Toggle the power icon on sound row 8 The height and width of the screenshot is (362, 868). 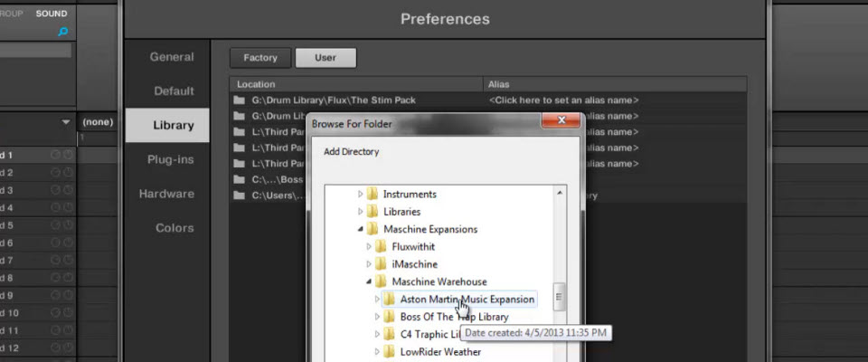tap(68, 278)
